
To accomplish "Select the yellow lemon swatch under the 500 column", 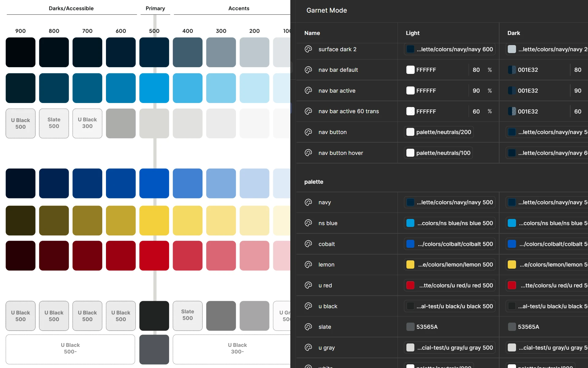I will [x=154, y=220].
